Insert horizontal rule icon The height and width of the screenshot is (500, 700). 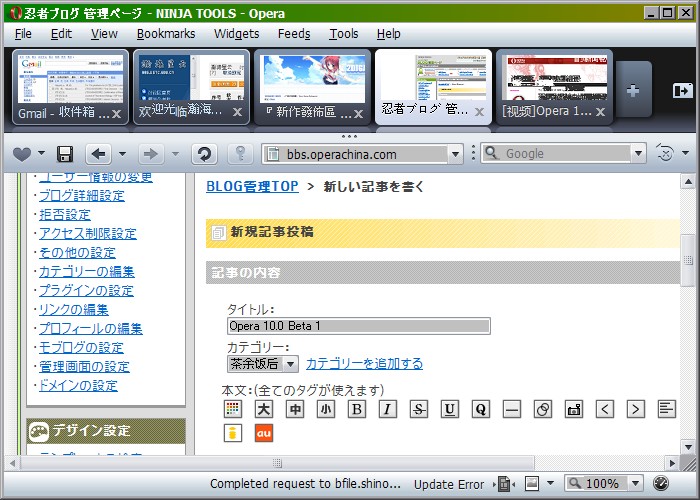click(x=512, y=408)
